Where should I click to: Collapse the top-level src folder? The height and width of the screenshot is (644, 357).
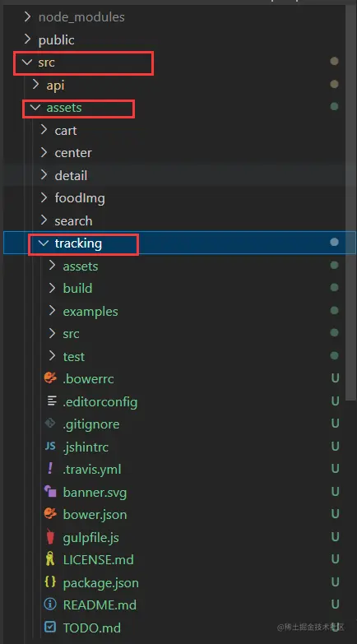(x=27, y=62)
